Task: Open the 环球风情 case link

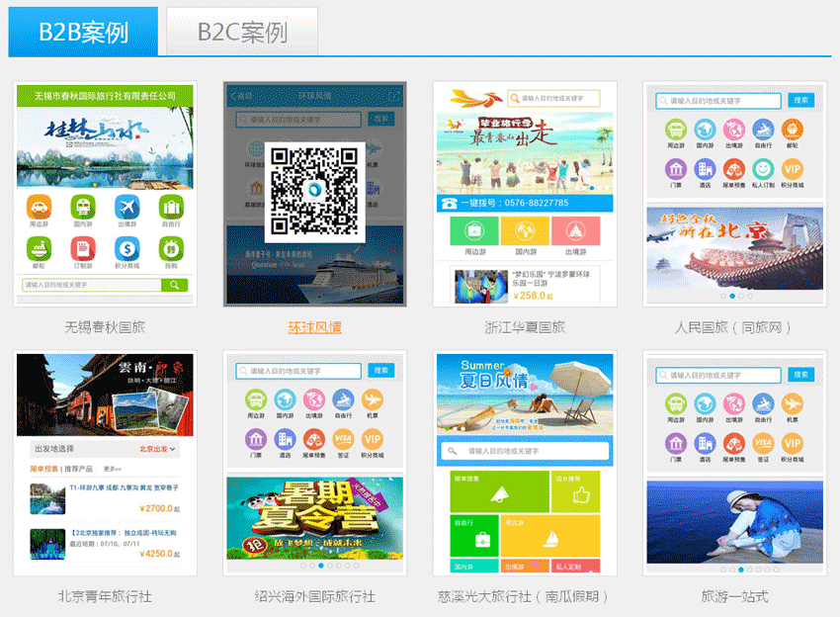Action: click(315, 327)
